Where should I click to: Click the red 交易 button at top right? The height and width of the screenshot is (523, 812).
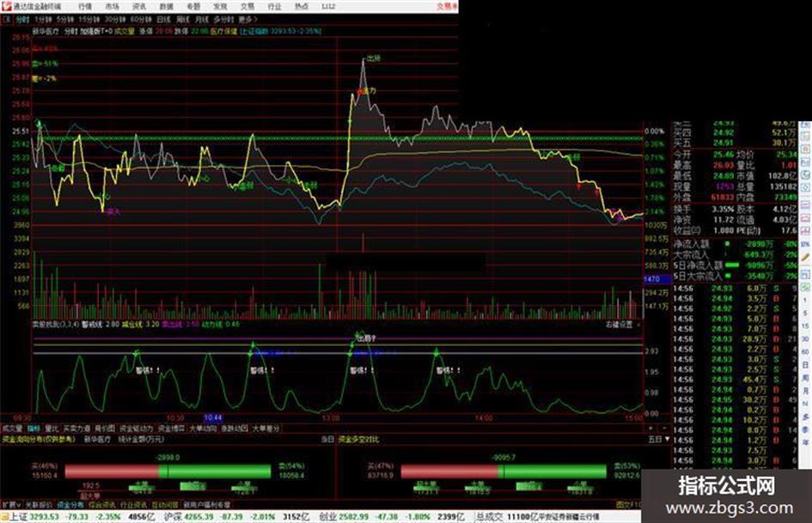tap(447, 6)
